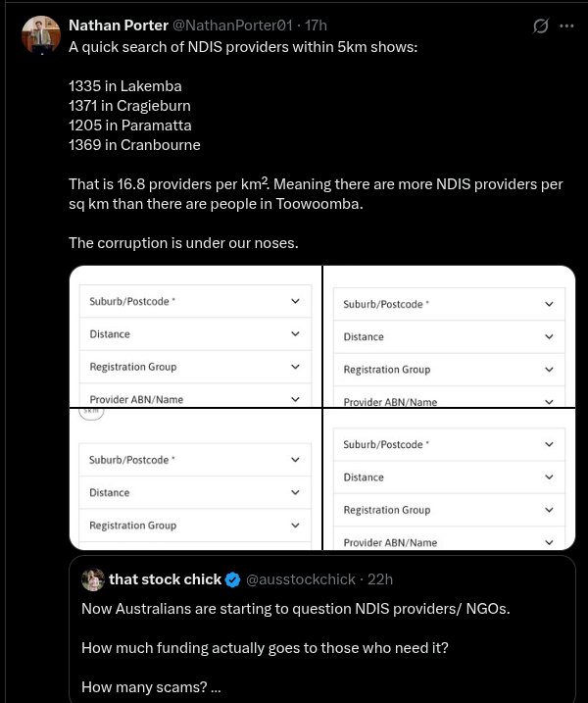588x703 pixels.
Task: Open the three-dot more options menu
Action: [x=566, y=26]
